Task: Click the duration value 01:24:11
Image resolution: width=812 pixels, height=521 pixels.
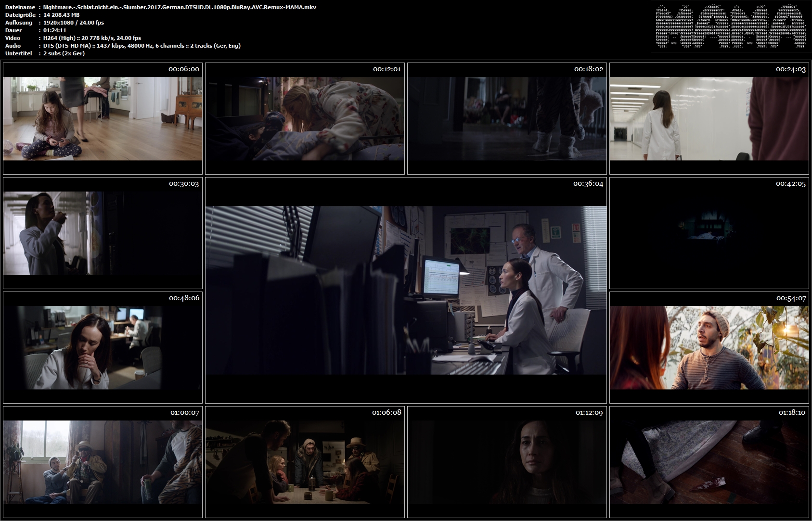Action: (54, 30)
